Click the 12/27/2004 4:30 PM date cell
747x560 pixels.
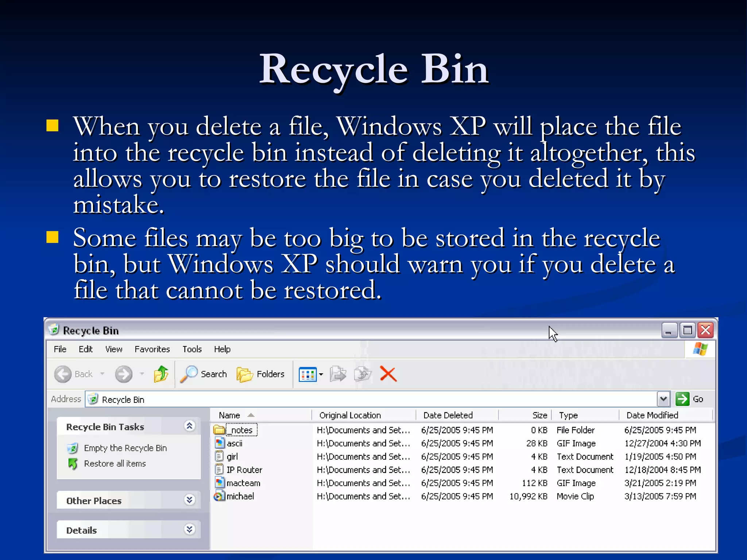pos(662,443)
